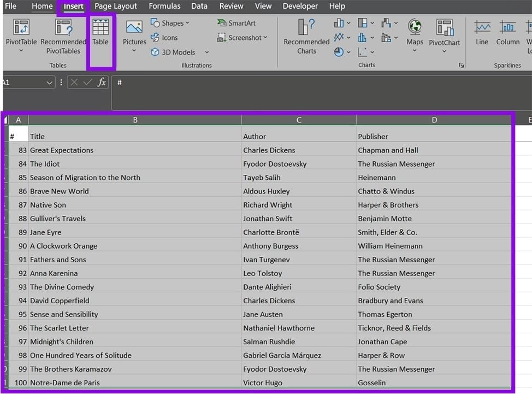Select the 'Anna Karenina' cell
The height and width of the screenshot is (394, 532).
click(135, 273)
